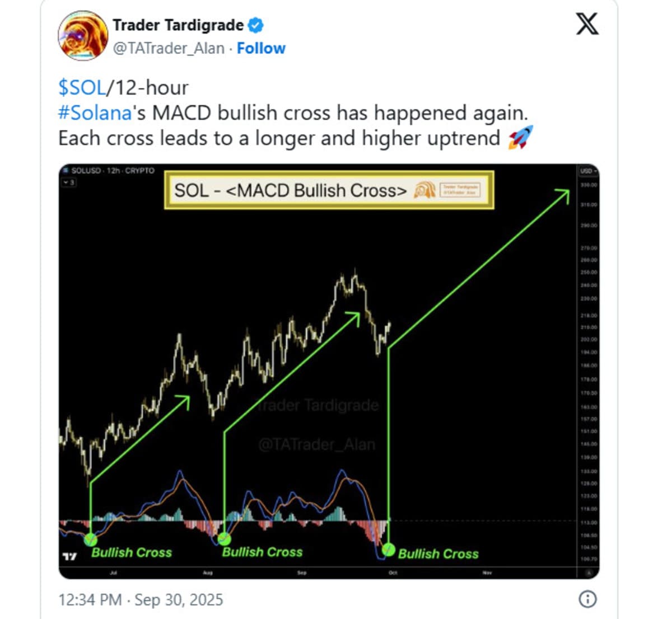The image size is (672, 619).
Task: Open the post info icon
Action: [587, 599]
